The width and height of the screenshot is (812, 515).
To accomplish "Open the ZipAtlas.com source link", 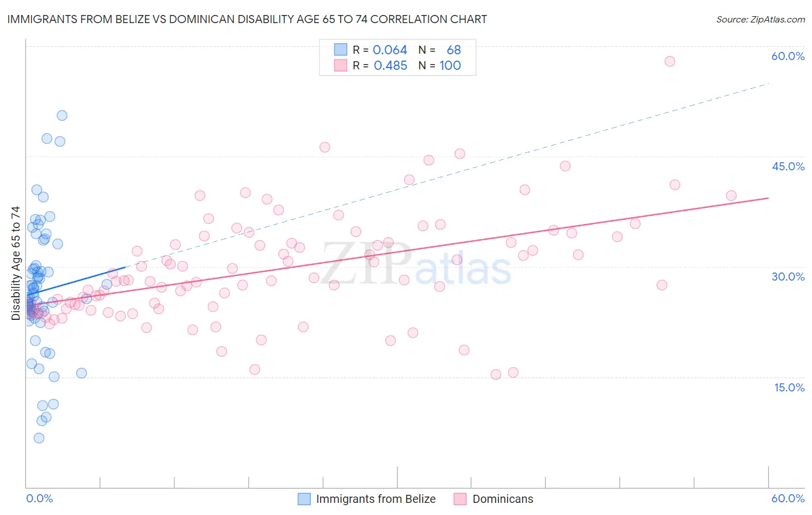I will [x=761, y=19].
